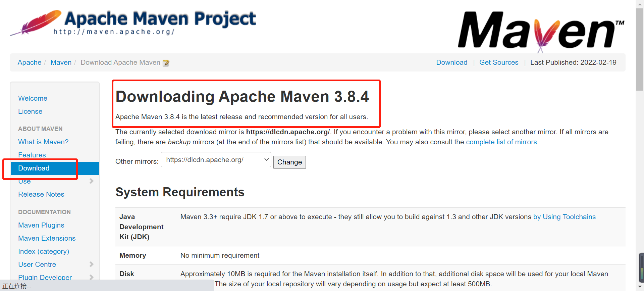
Task: Expand the User Centre chevron
Action: click(x=91, y=264)
